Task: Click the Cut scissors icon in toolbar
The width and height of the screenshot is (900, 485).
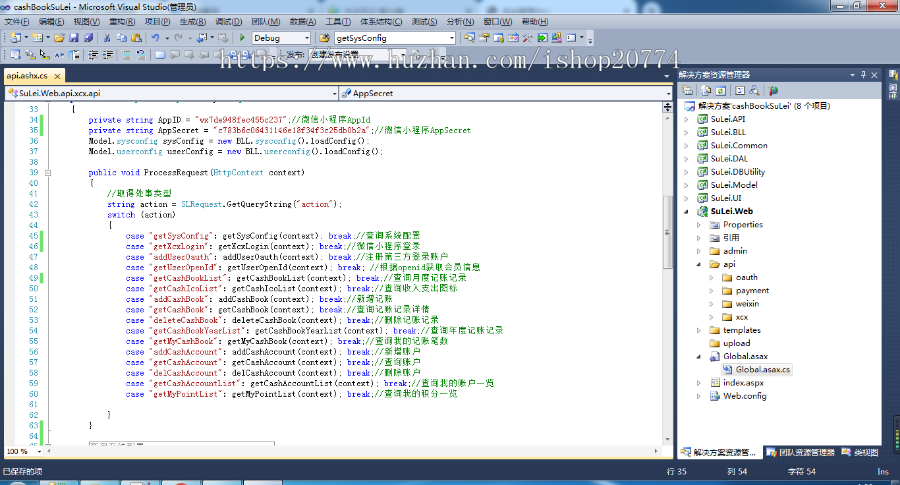Action: click(107, 38)
